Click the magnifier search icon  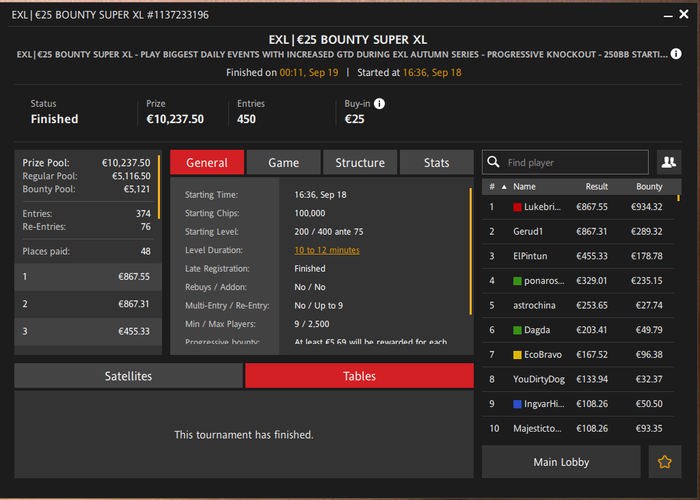[x=493, y=162]
